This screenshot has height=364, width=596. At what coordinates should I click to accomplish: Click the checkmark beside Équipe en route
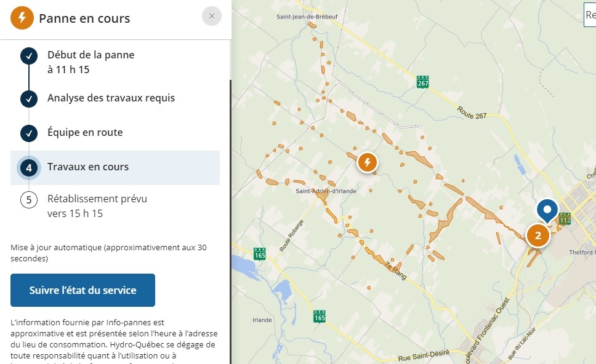point(28,133)
